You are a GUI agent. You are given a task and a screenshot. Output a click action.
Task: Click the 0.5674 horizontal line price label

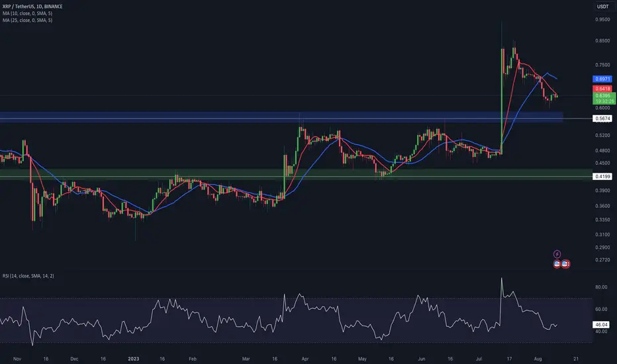pyautogui.click(x=602, y=118)
